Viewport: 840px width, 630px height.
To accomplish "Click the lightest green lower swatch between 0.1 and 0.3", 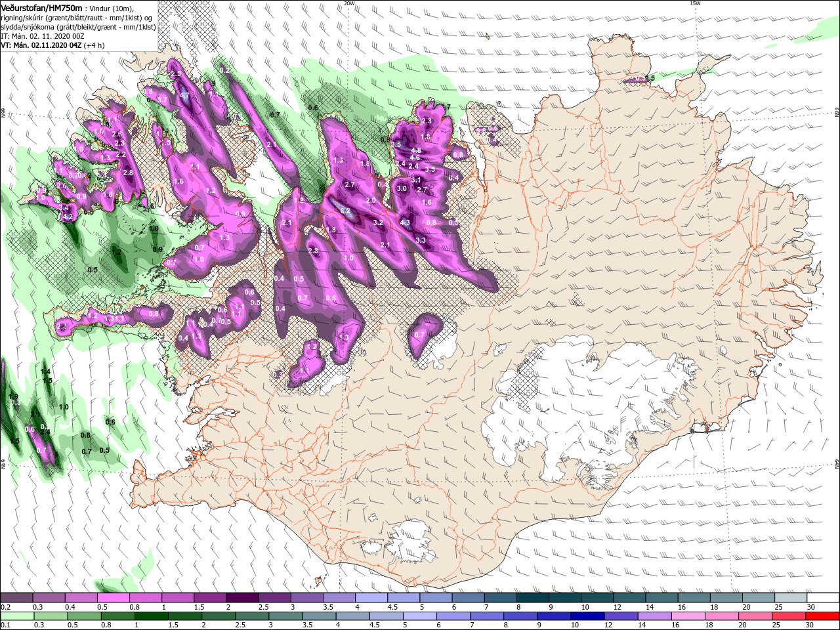I will pos(17,616).
